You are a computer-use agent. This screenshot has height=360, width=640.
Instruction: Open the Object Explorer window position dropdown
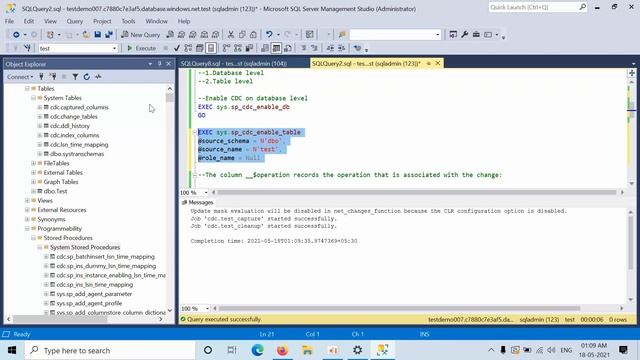(150, 64)
